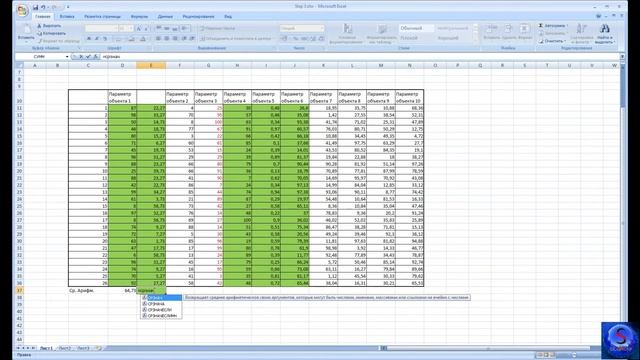Open the Рецензирование ribbon tab
This screenshot has height=360, width=640.
(x=198, y=17)
